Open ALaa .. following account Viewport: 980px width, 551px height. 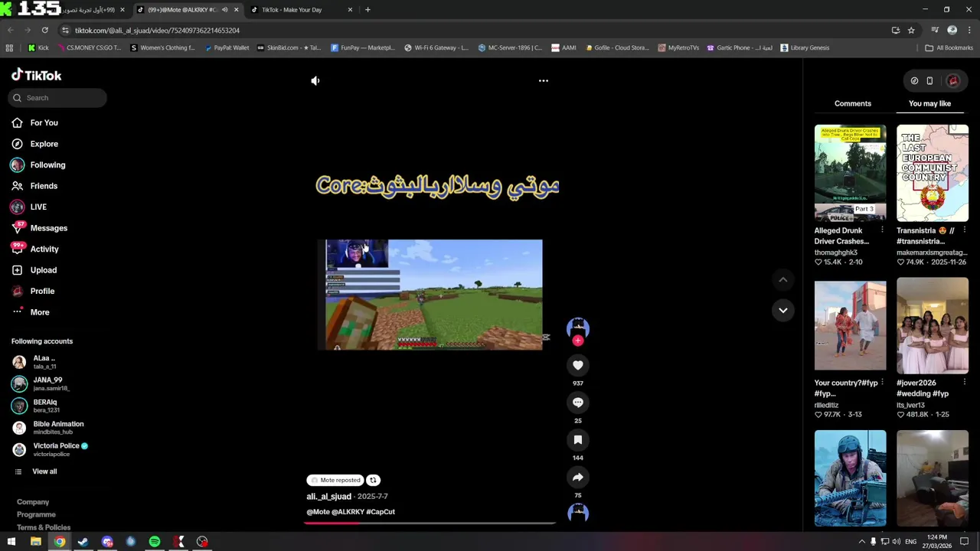34,362
